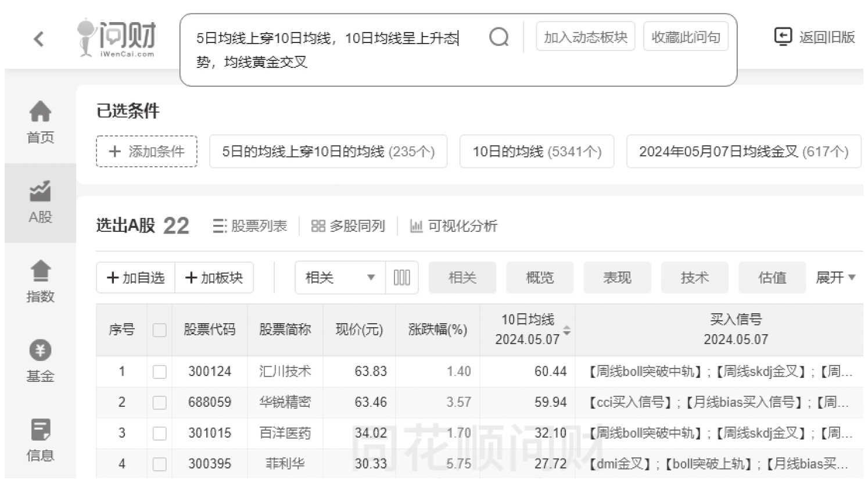
Task: Sort by 10日均线 column arrows
Action: pyautogui.click(x=566, y=330)
